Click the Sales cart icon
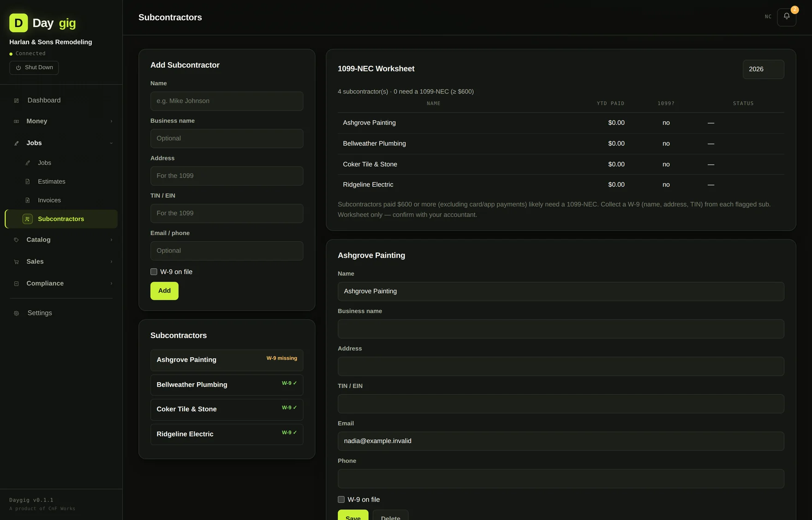Screen dimensions: 812x520 pos(17,262)
